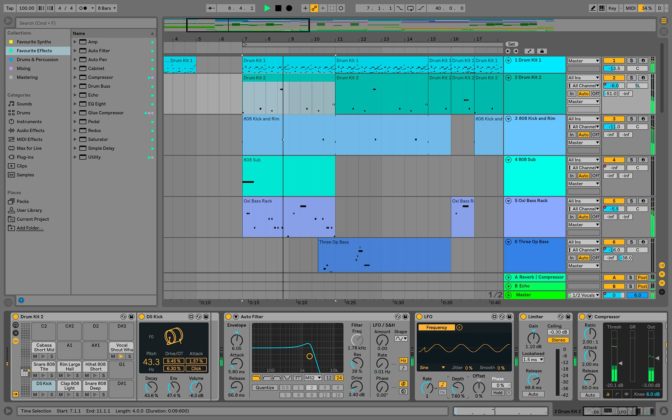Turn off the Auto Filter device activator

229,317
